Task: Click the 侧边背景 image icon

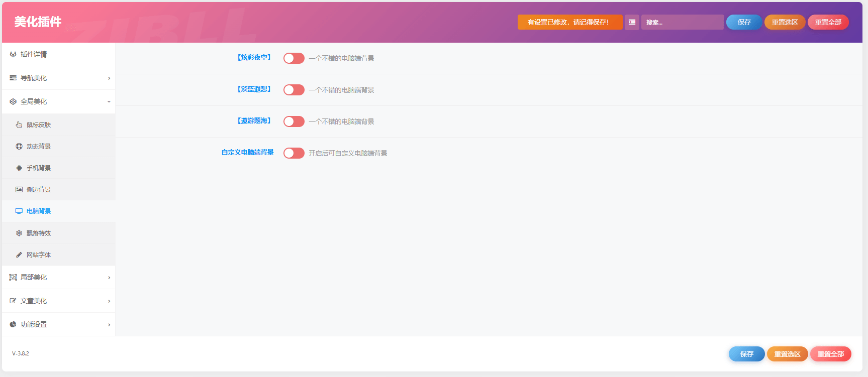Action: point(19,189)
